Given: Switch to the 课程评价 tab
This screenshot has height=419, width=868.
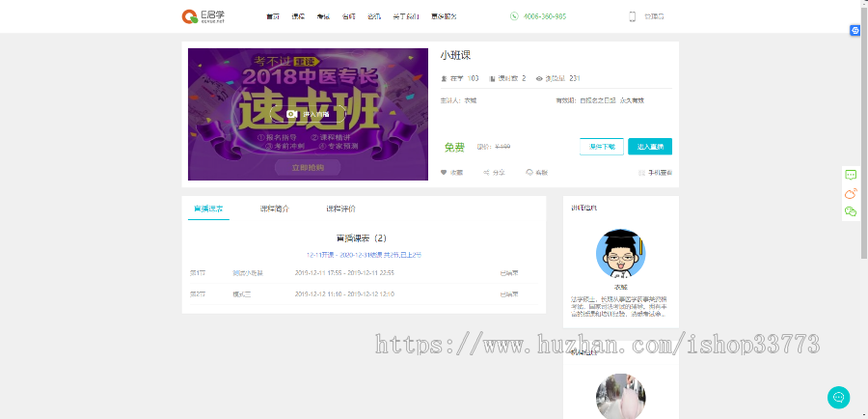Looking at the screenshot, I should pos(341,209).
